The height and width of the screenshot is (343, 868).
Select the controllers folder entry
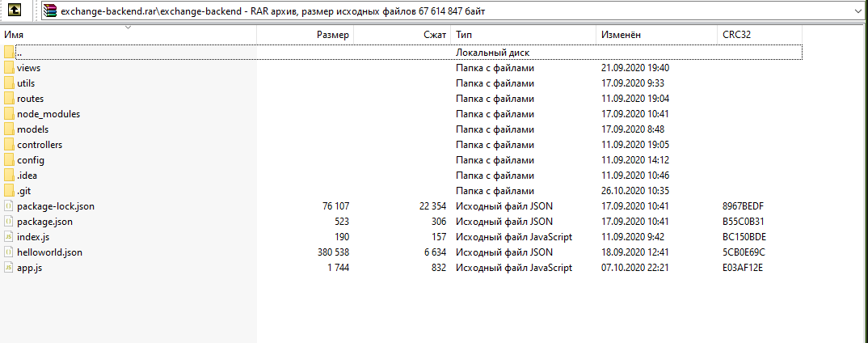click(40, 145)
